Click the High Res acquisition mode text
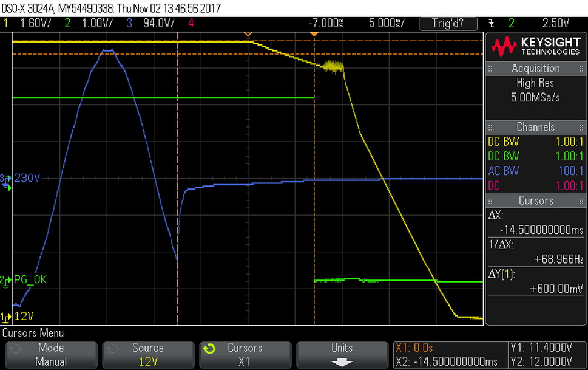 535,83
